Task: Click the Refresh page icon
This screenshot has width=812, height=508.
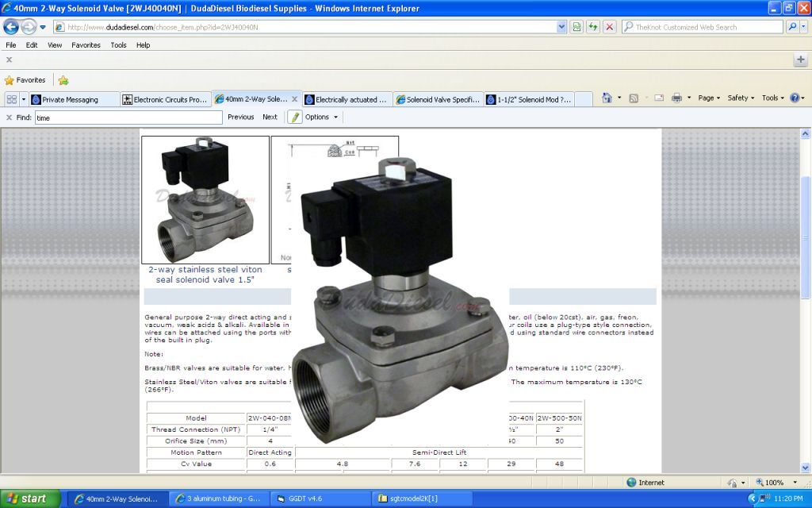Action: 592,27
